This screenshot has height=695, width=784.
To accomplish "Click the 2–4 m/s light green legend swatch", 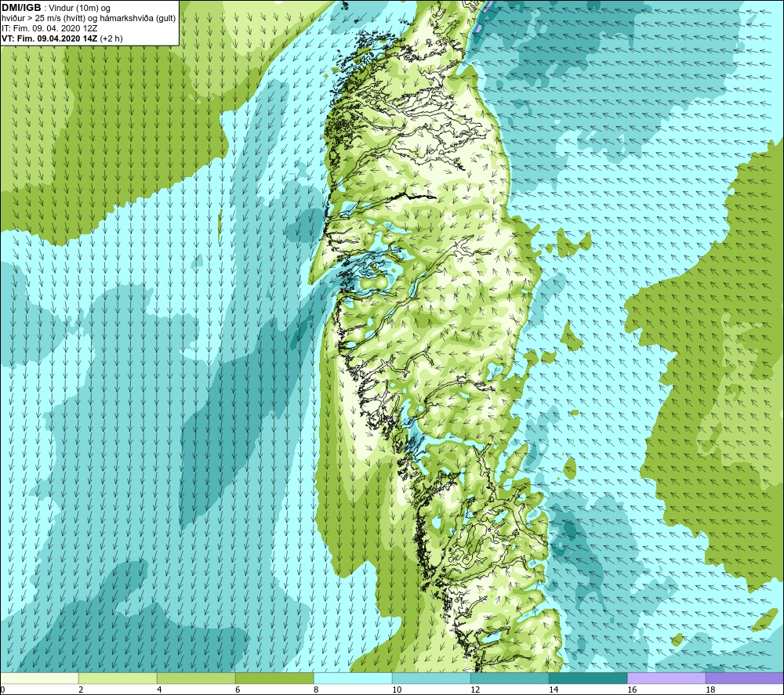I will click(x=118, y=678).
